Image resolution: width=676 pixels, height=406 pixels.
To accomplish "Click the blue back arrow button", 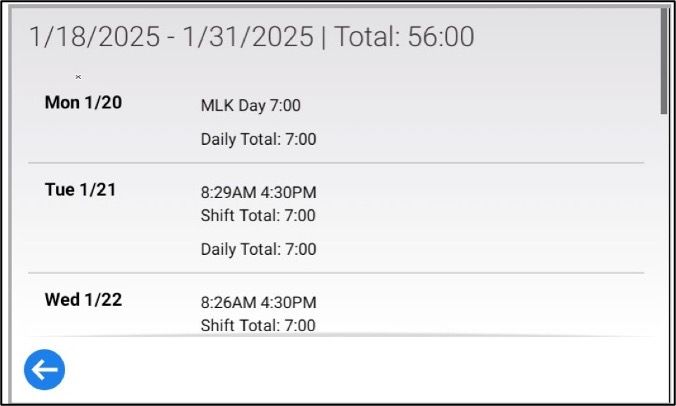I will 44,370.
